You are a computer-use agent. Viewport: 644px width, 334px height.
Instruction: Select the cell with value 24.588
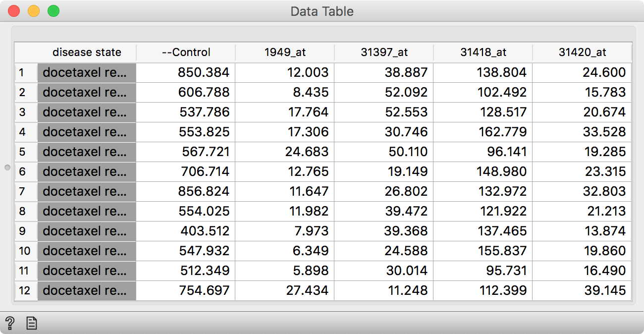pyautogui.click(x=384, y=251)
